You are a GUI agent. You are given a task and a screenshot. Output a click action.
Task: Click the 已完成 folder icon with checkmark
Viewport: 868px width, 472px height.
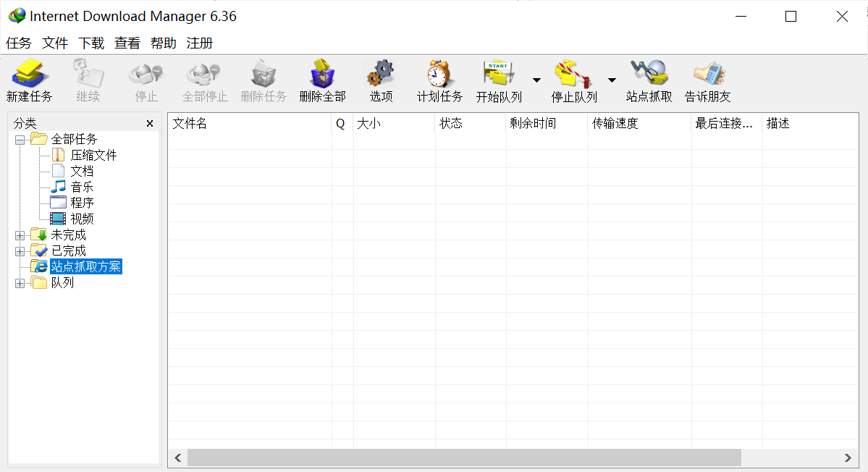pos(39,250)
